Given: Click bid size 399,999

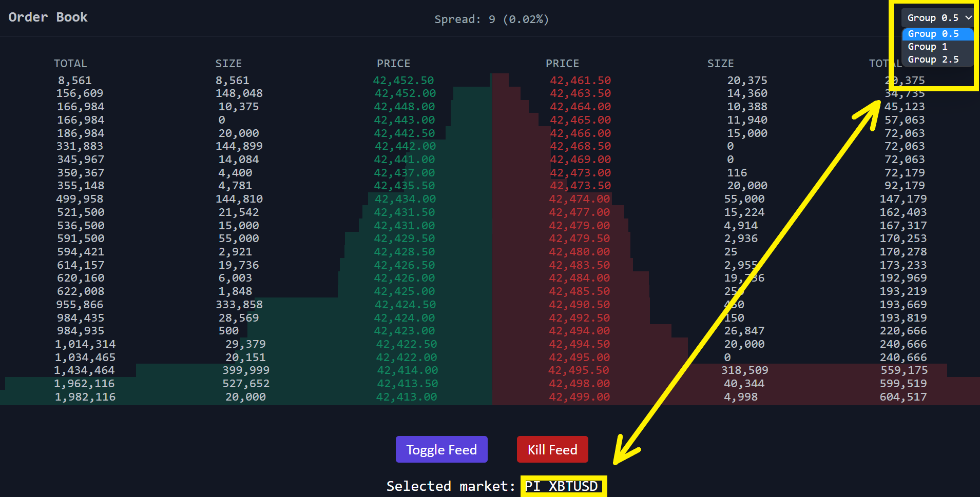Looking at the screenshot, I should click(x=246, y=370).
